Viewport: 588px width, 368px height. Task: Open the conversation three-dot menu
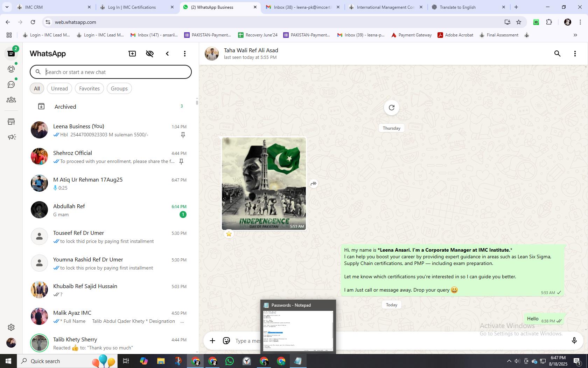pyautogui.click(x=575, y=54)
